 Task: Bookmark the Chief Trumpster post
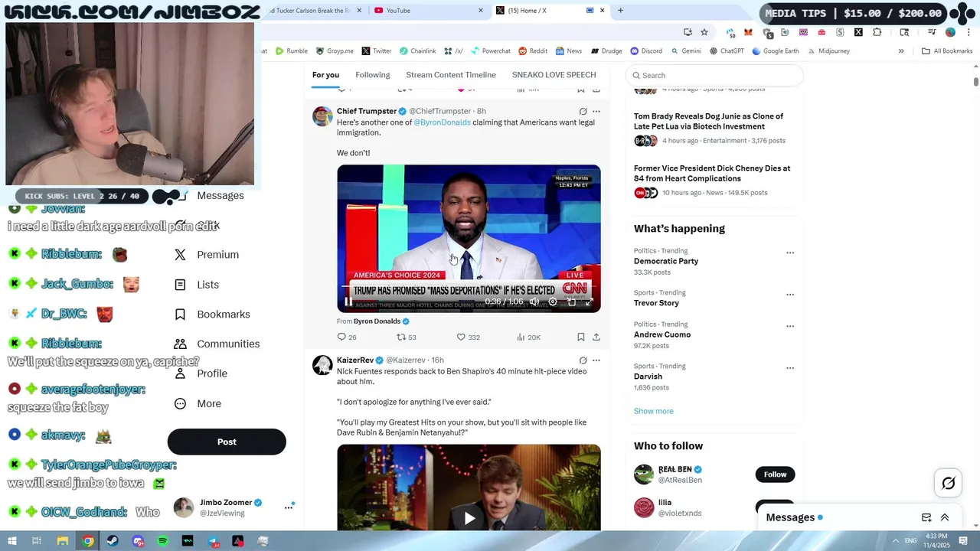pyautogui.click(x=581, y=337)
